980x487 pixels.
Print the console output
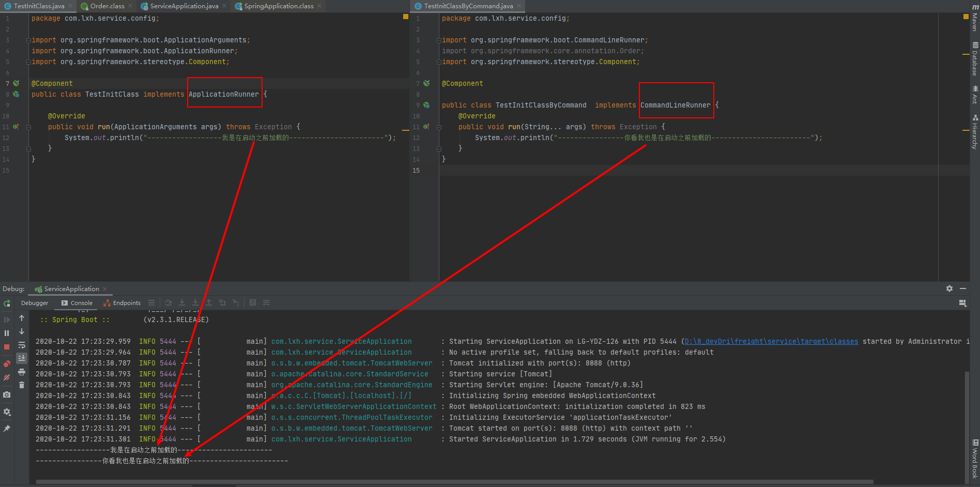pyautogui.click(x=22, y=372)
